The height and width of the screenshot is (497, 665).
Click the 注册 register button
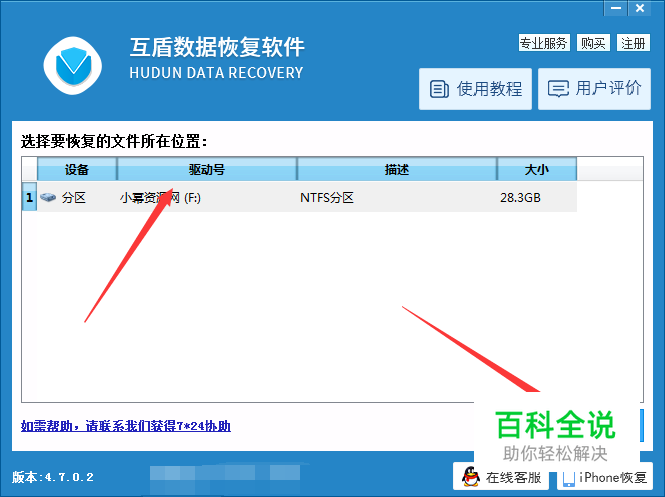pyautogui.click(x=633, y=43)
